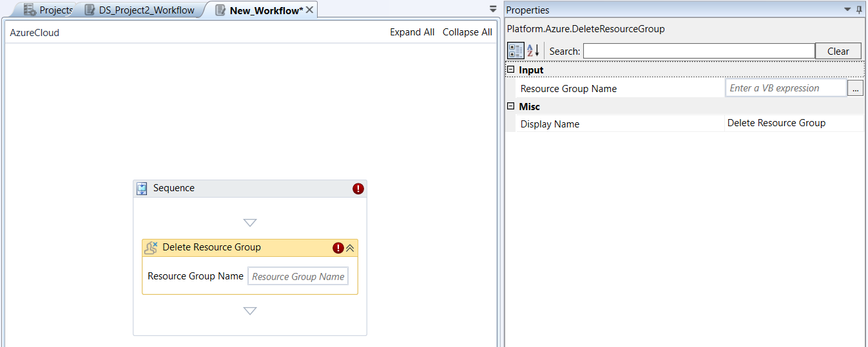This screenshot has height=347, width=868.
Task: Select the Sequence activity header
Action: click(250, 189)
